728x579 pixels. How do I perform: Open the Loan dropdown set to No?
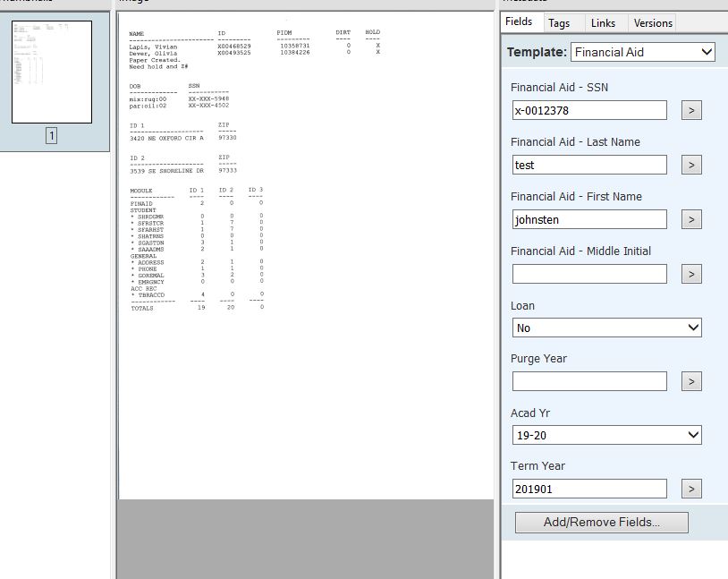pos(607,328)
